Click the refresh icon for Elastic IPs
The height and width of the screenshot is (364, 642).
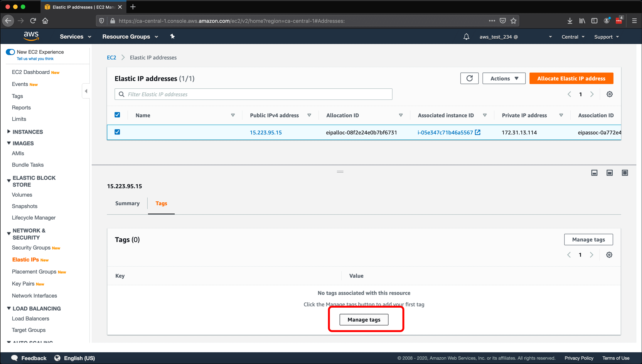pyautogui.click(x=469, y=78)
